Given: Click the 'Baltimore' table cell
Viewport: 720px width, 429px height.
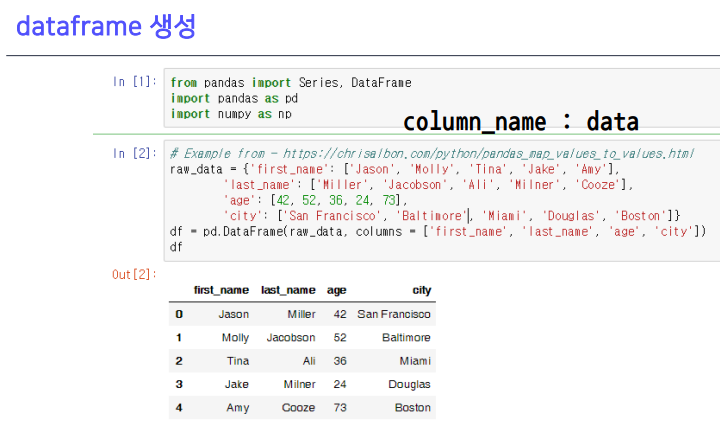Looking at the screenshot, I should (x=406, y=338).
